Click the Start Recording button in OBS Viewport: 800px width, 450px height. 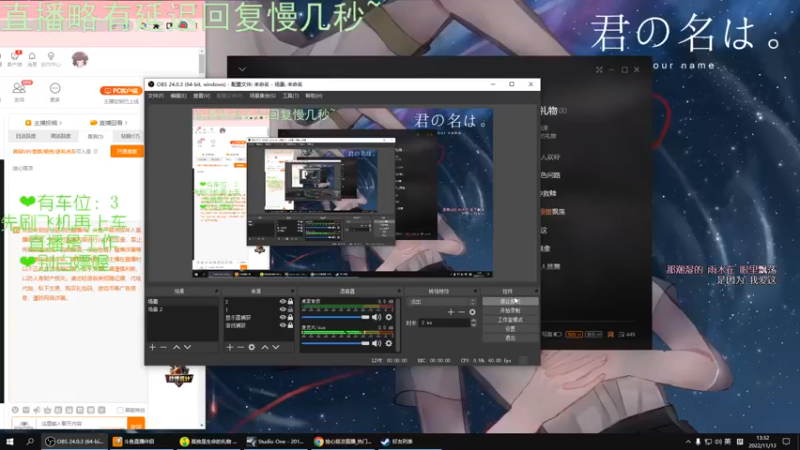point(510,311)
